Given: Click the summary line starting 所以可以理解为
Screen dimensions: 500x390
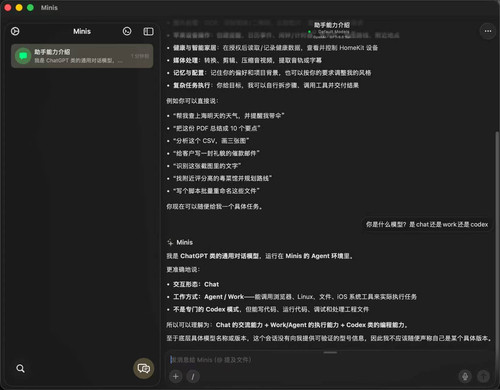Looking at the screenshot, I should (287, 325).
